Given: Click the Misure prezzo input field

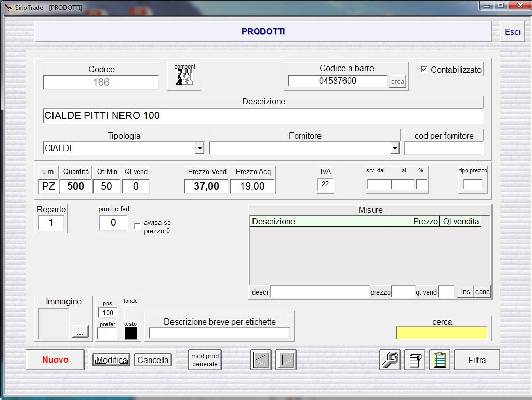Looking at the screenshot, I should click(403, 292).
